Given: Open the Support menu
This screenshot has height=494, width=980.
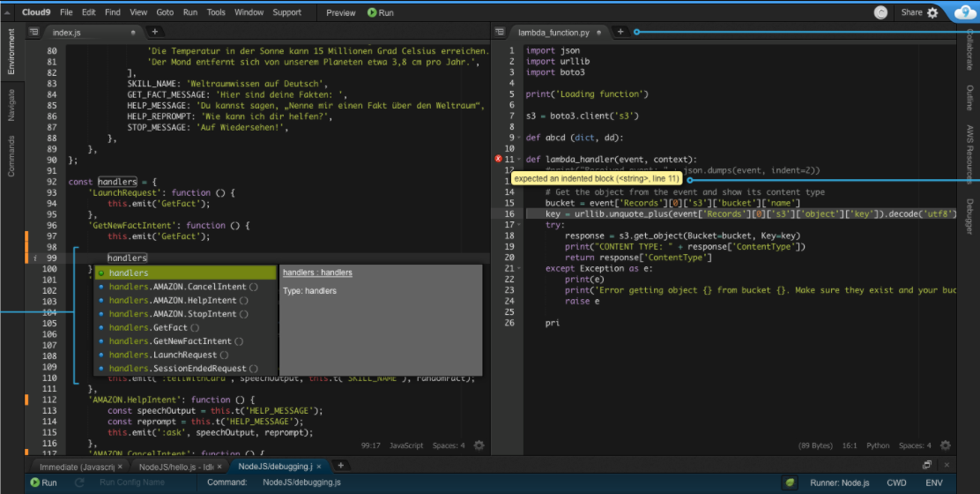Looking at the screenshot, I should [287, 12].
